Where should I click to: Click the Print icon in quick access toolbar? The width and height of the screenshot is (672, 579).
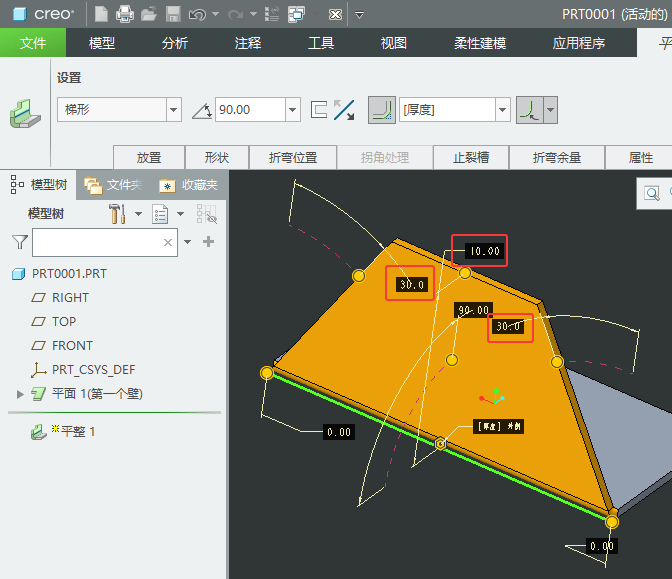pyautogui.click(x=125, y=14)
